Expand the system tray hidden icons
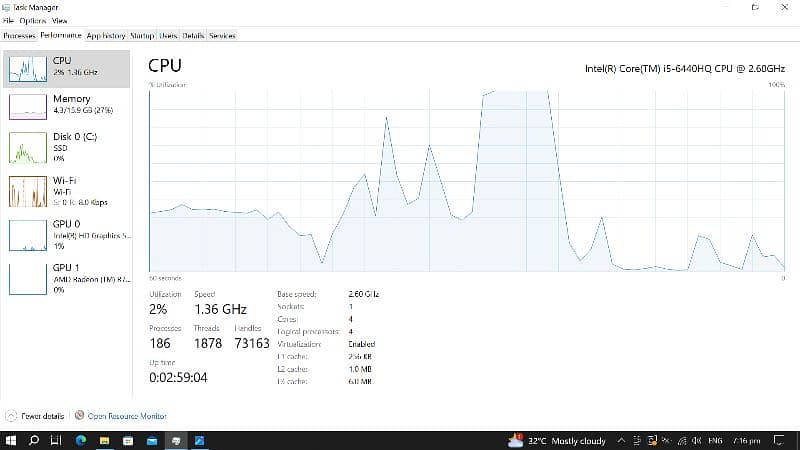Viewport: 800px width, 450px height. 621,440
